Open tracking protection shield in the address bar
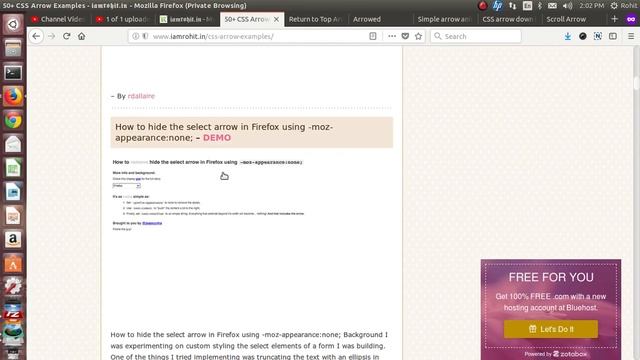Viewport: 640px width, 360px height. click(x=145, y=36)
